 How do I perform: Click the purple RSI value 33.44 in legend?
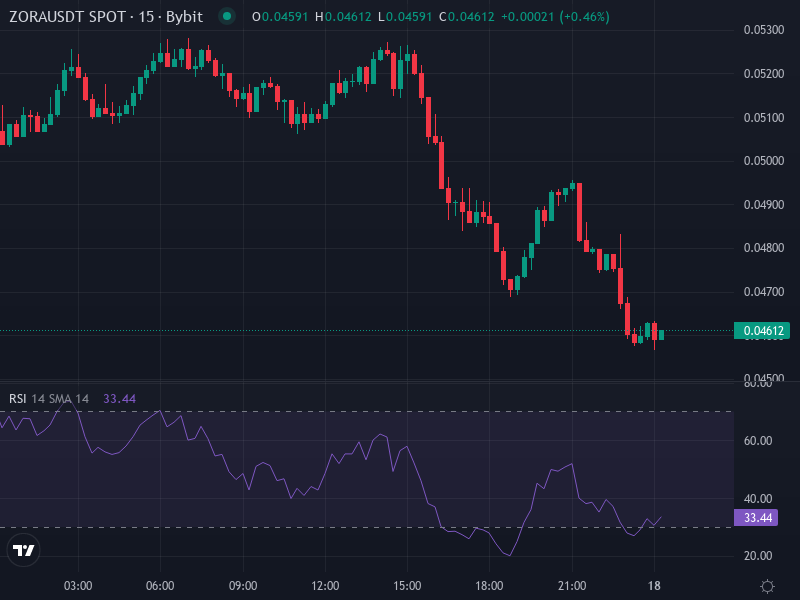[118, 397]
